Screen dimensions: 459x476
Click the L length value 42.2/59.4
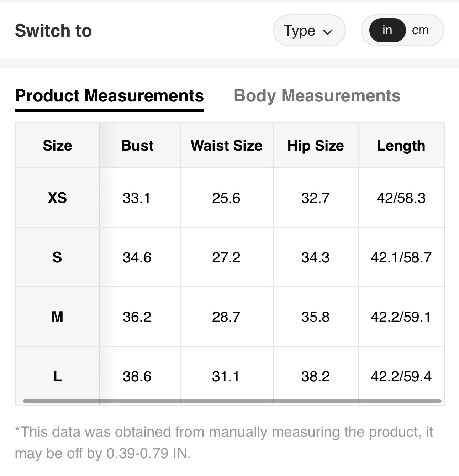401,376
